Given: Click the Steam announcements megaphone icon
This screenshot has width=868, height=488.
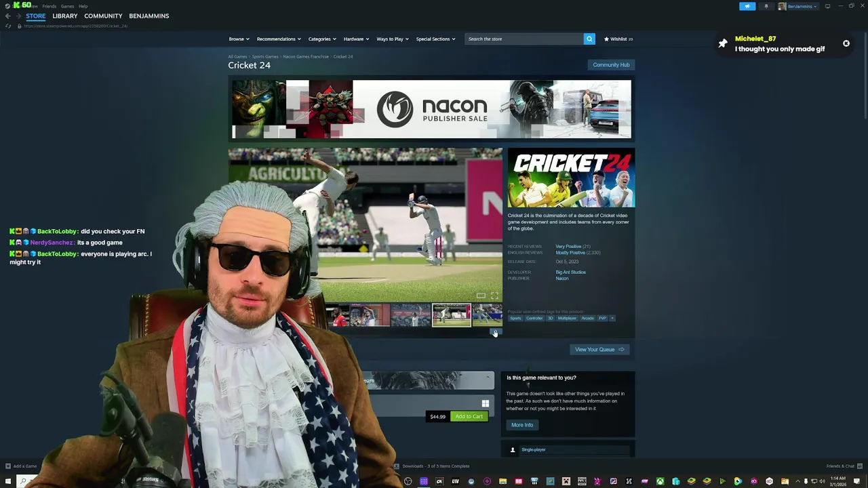Looking at the screenshot, I should pyautogui.click(x=747, y=6).
